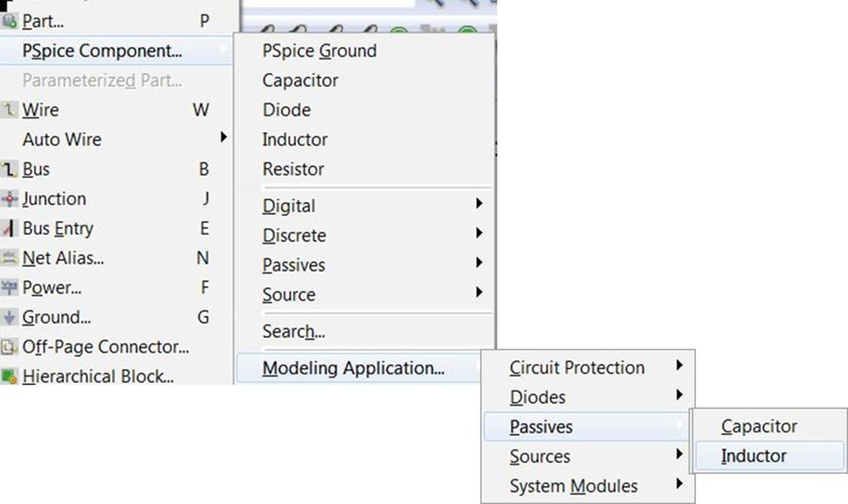The image size is (848, 504).
Task: Expand the Diodes submenu arrow
Action: click(x=680, y=395)
